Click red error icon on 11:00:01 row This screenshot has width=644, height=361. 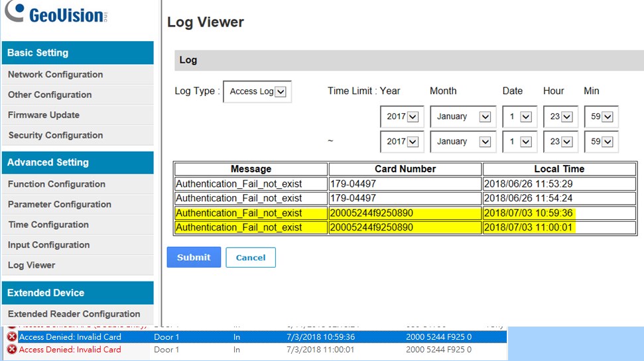coord(12,350)
